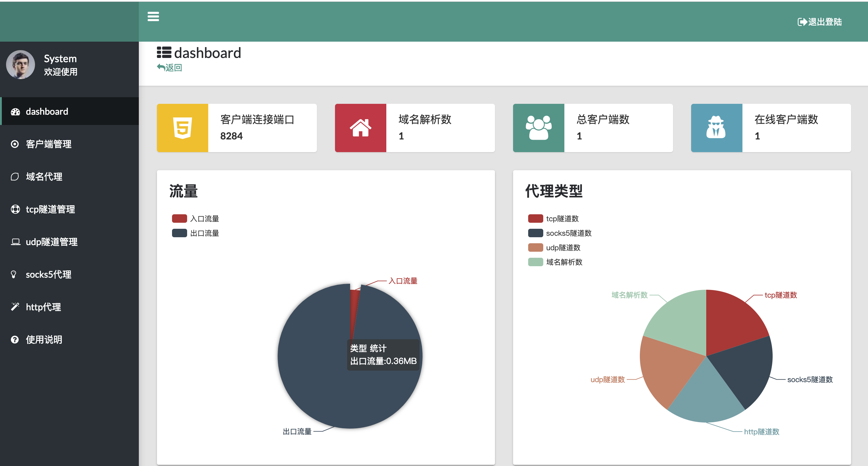Toggle socks5隧道数 legend in 代理类型 chart

pyautogui.click(x=559, y=233)
